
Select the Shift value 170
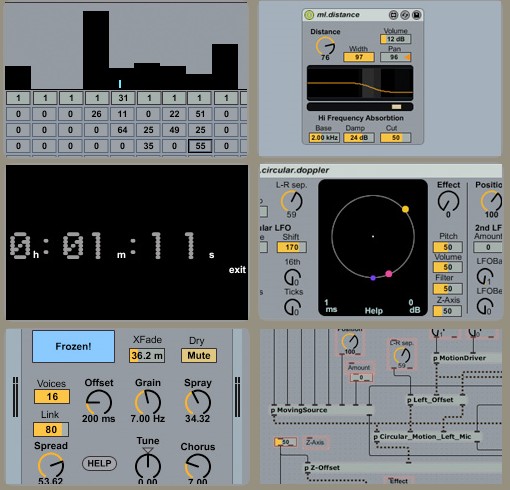point(292,247)
